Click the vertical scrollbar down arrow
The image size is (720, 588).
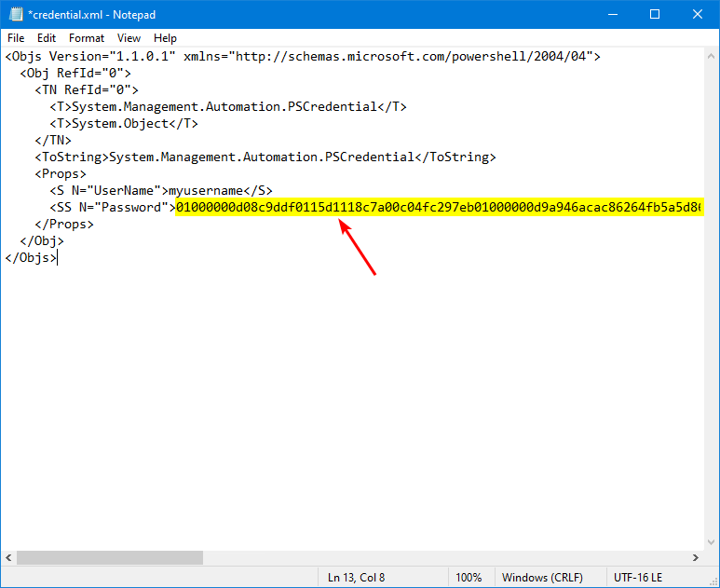coord(712,541)
